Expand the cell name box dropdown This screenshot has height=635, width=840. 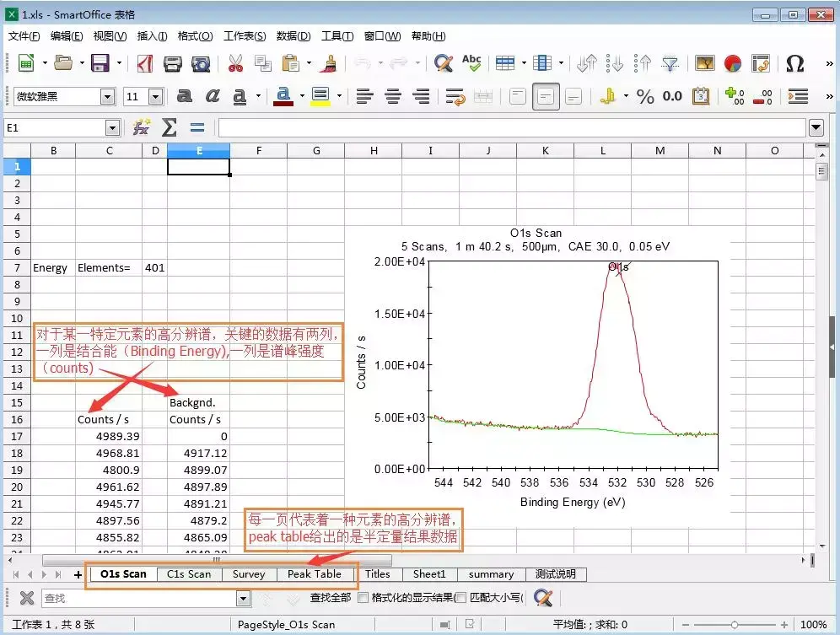point(112,128)
